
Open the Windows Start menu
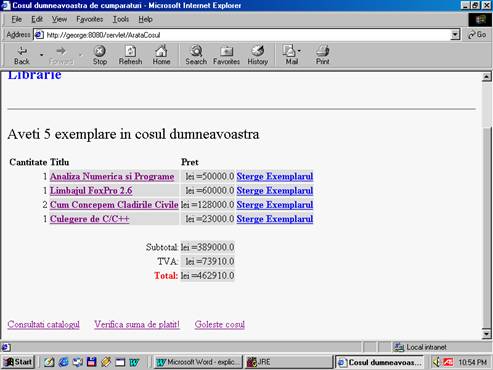pos(19,362)
